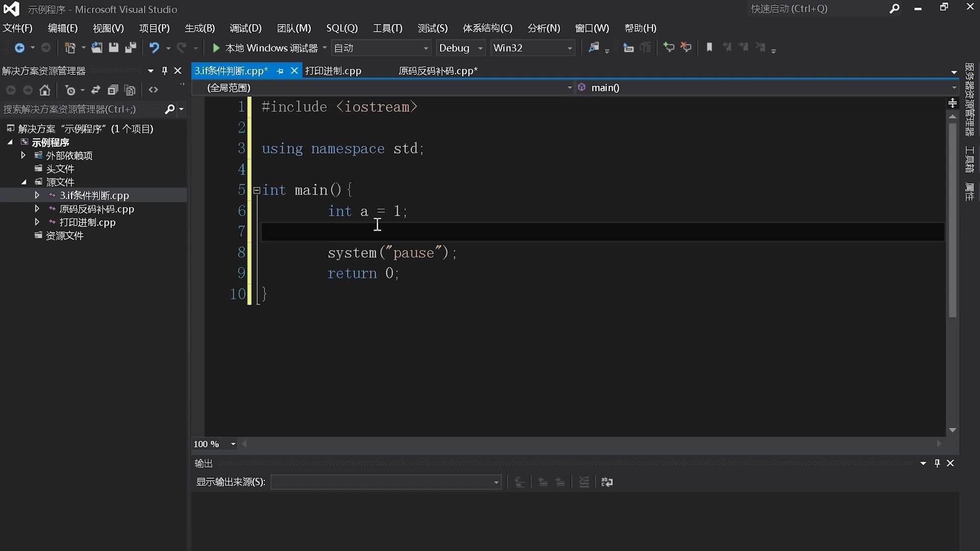Click the Home icon in Solution Explorer
The width and height of the screenshot is (980, 551).
45,90
